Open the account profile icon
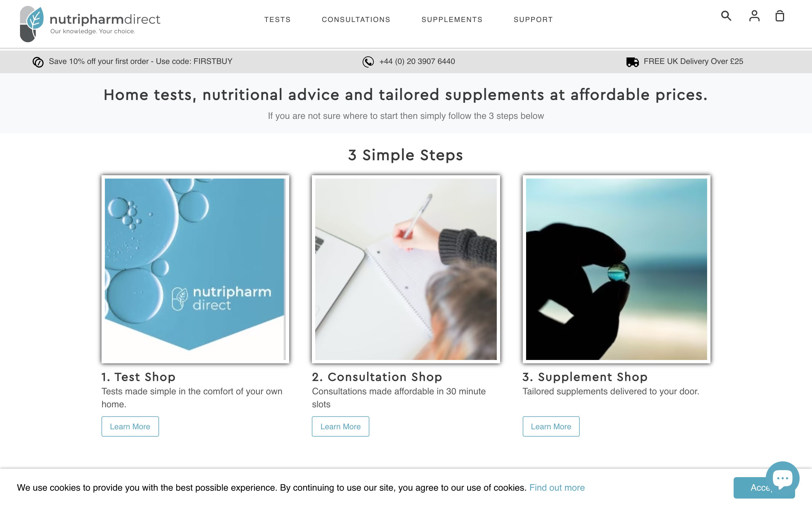812x507 pixels. pos(754,16)
